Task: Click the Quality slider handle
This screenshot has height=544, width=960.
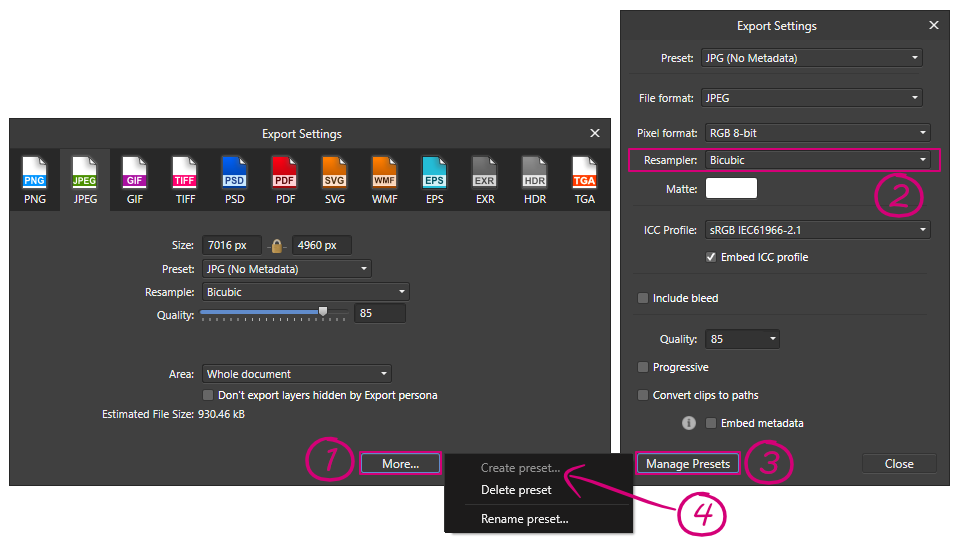Action: 323,311
